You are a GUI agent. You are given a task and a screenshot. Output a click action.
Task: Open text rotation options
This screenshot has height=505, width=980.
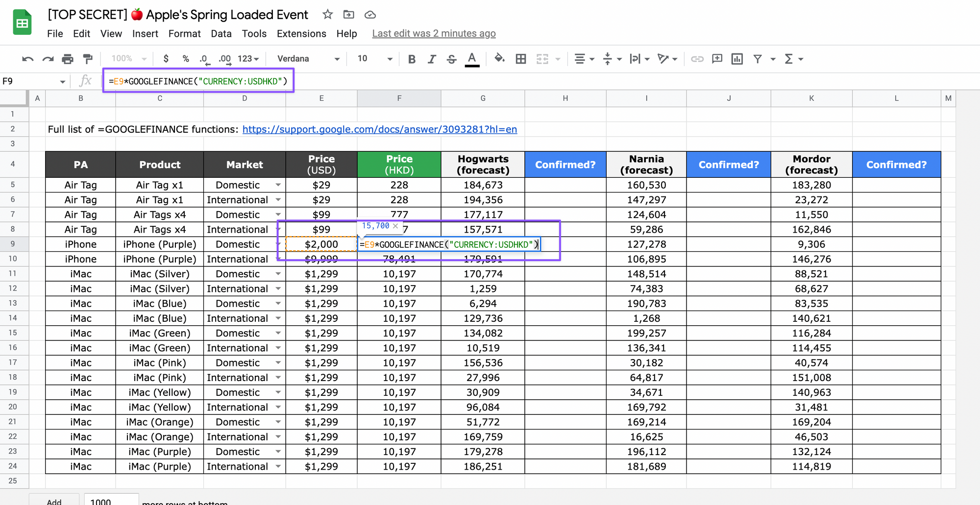tap(667, 59)
